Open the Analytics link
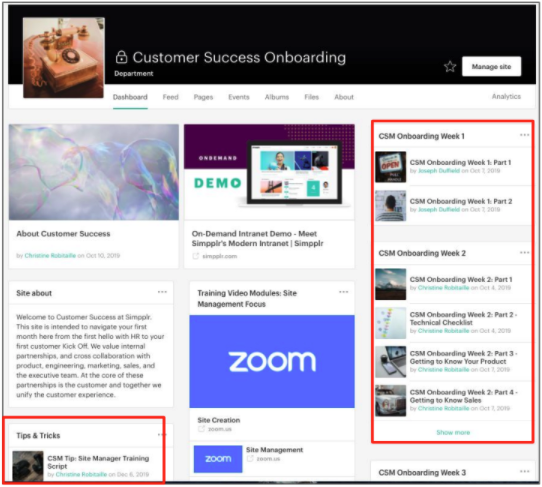542x487 pixels. pos(506,96)
